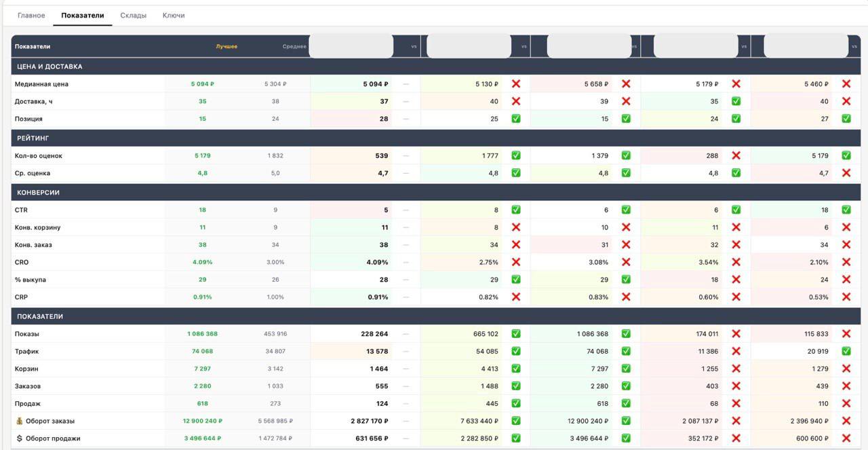Click the red cross next to 5 130 ₽
The height and width of the screenshot is (450, 868).
(516, 84)
